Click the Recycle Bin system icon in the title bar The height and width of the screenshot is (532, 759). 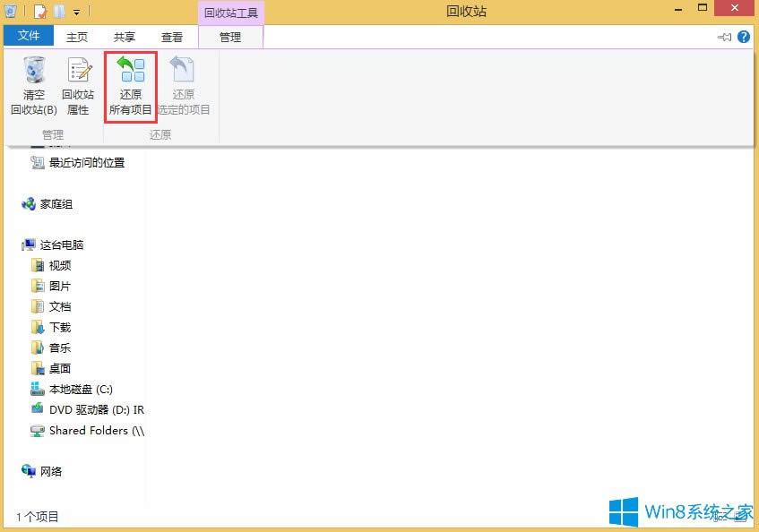click(x=11, y=12)
